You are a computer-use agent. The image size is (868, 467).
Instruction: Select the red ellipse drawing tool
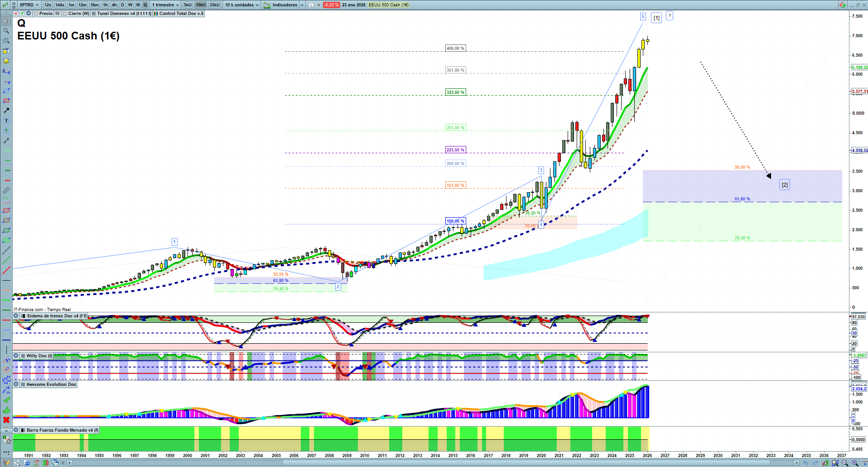click(x=6, y=210)
